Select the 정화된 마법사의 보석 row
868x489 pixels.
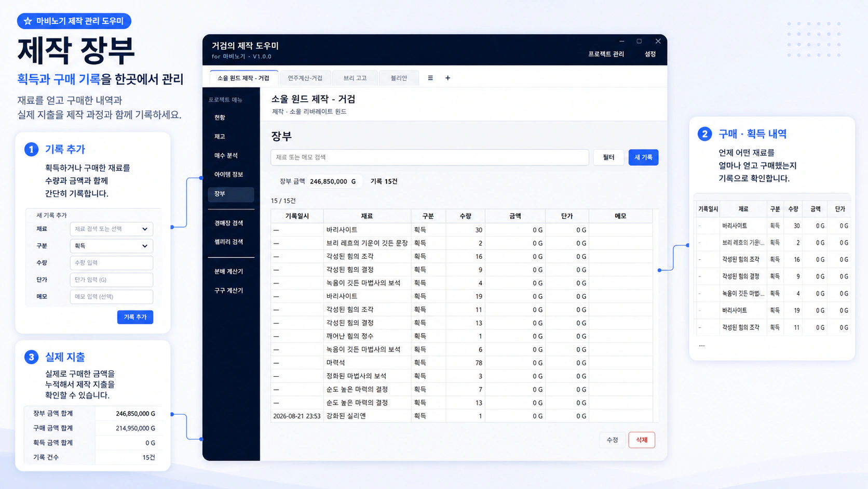click(462, 376)
